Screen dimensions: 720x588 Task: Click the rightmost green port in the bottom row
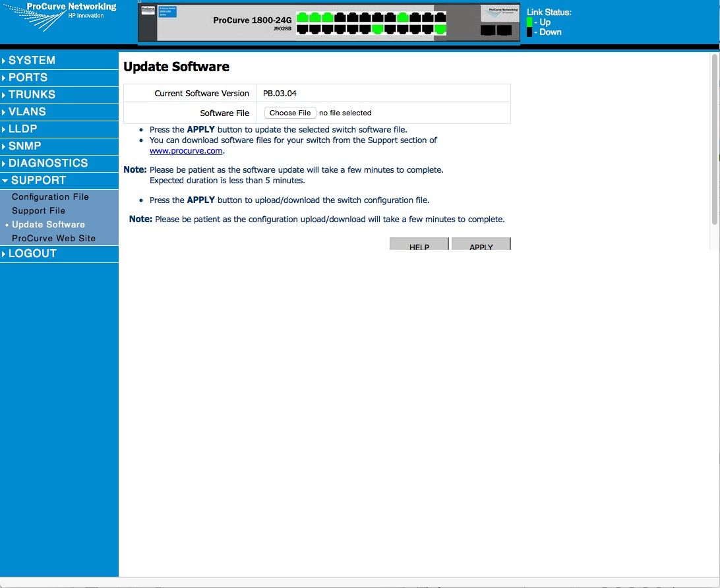(440, 30)
